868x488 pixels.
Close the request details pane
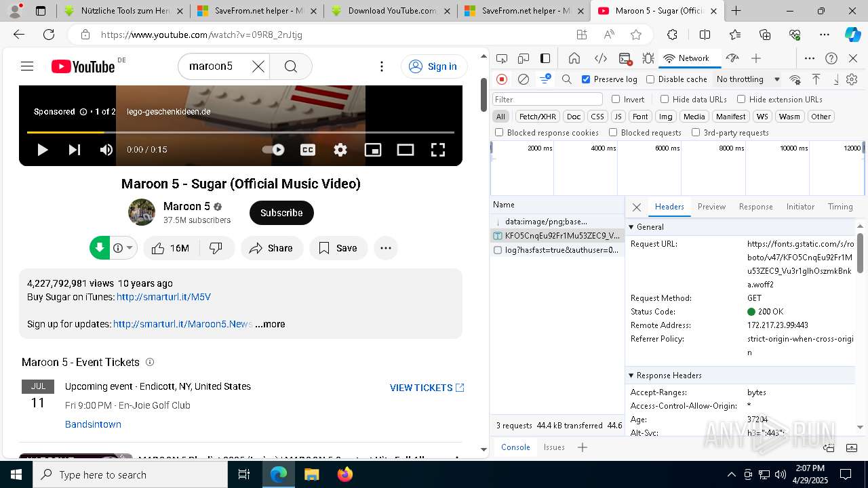pos(636,207)
